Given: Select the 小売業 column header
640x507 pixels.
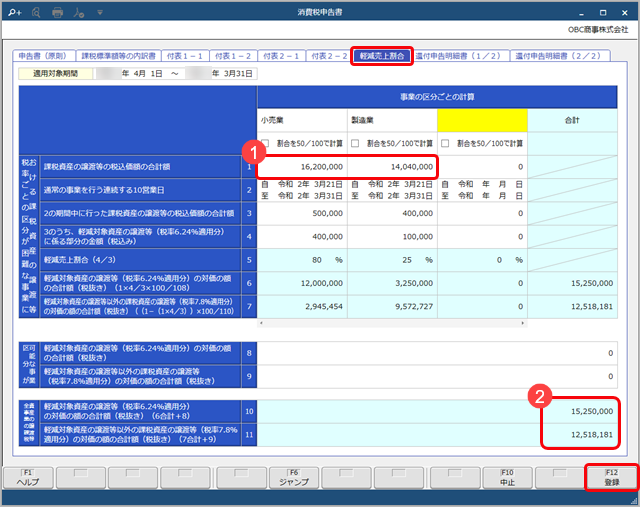Looking at the screenshot, I should coord(302,120).
